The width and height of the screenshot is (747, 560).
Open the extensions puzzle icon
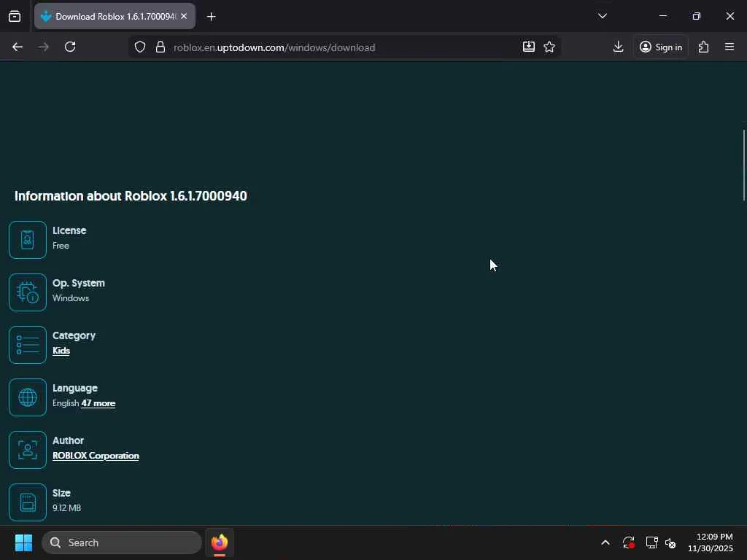click(704, 47)
